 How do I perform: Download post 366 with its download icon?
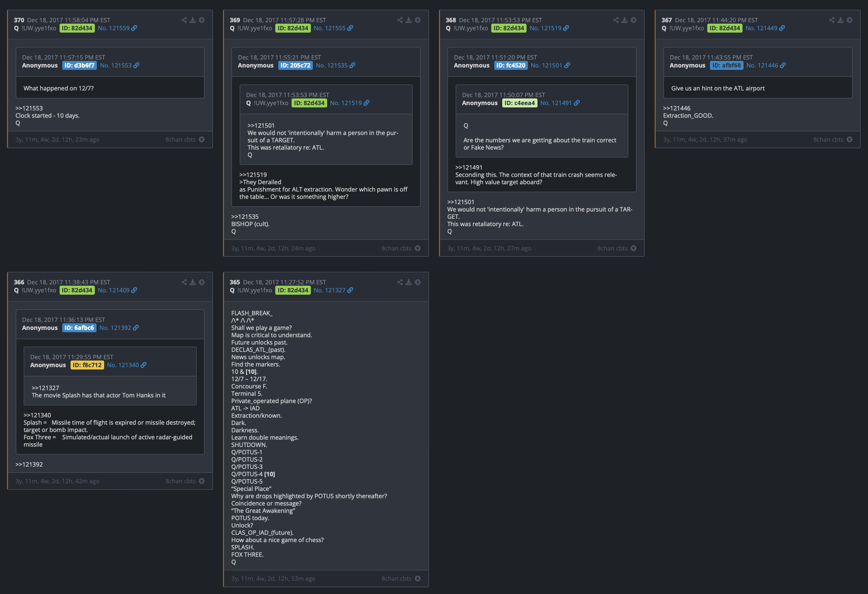(x=193, y=282)
